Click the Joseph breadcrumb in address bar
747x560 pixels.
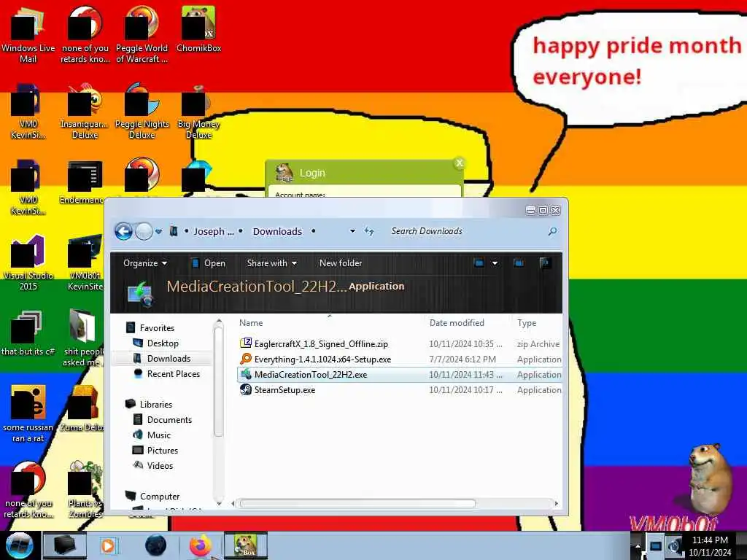pyautogui.click(x=214, y=231)
